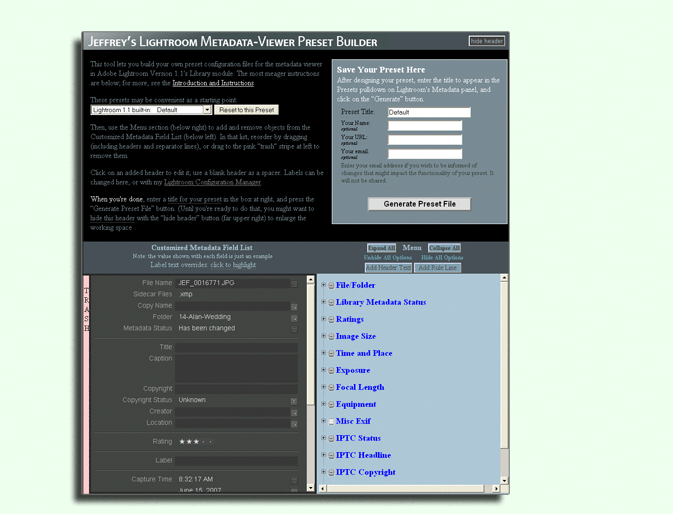Screen dimensions: 673x514
Task: Open the Introduction and Instructions link
Action: click(x=213, y=83)
